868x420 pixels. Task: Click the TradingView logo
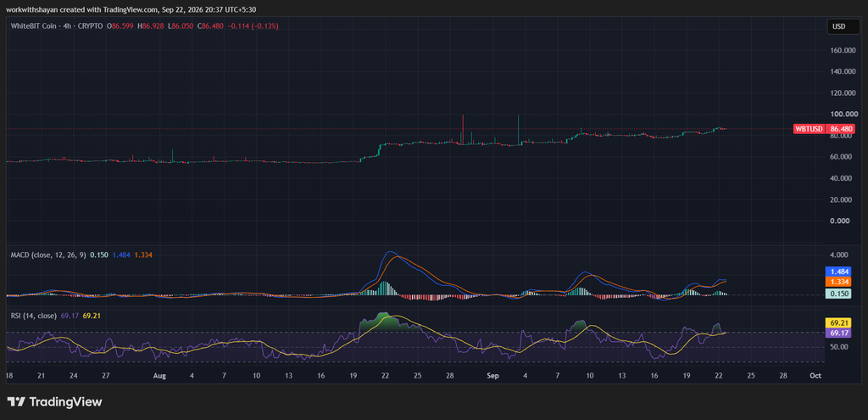point(55,401)
